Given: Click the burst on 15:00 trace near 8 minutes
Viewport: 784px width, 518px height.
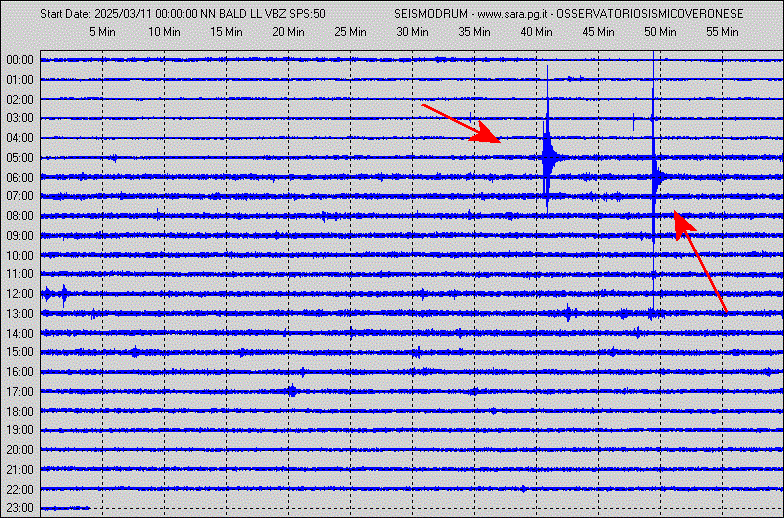Looking at the screenshot, I should pos(135,352).
